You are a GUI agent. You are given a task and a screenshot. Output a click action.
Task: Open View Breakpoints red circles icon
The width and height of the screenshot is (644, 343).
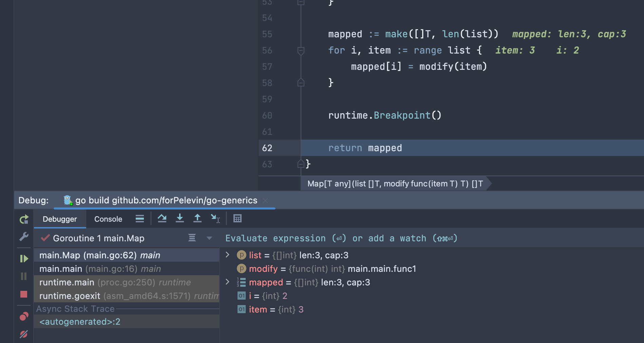[x=24, y=317]
